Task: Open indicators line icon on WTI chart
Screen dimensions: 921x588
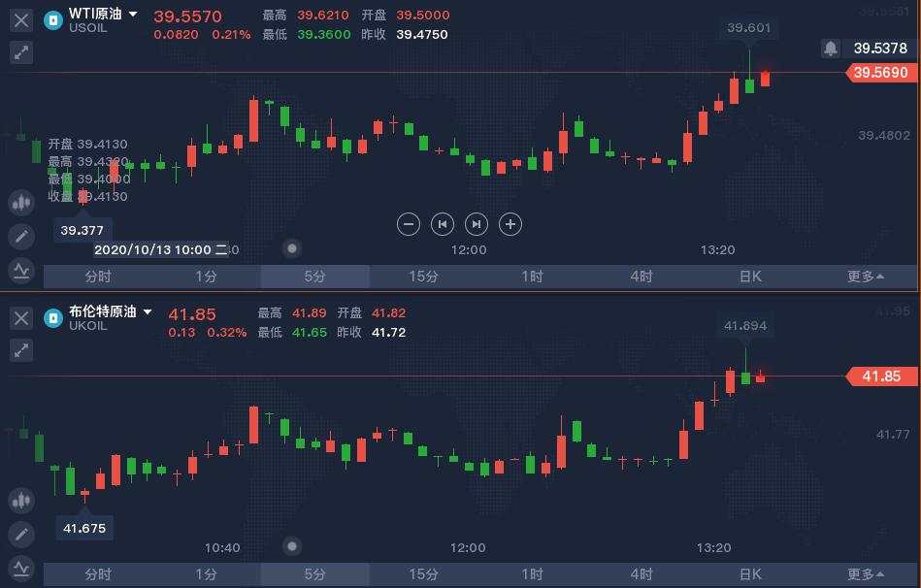Action: [21, 270]
